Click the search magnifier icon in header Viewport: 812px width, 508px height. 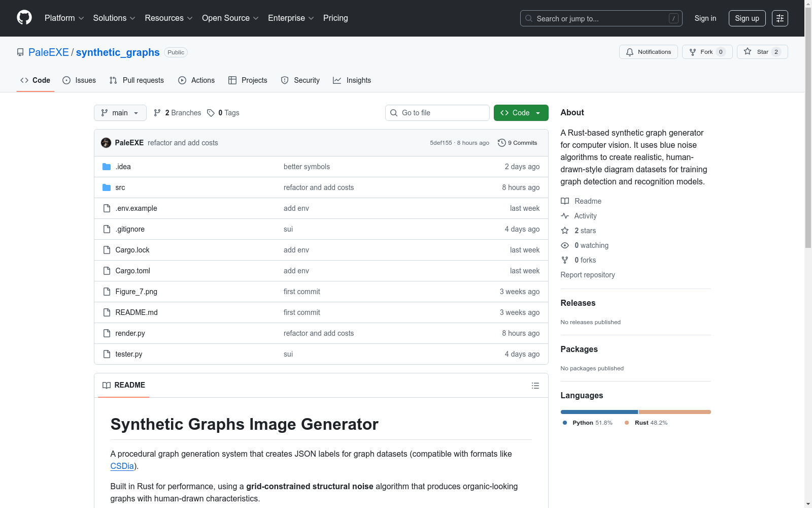point(529,18)
